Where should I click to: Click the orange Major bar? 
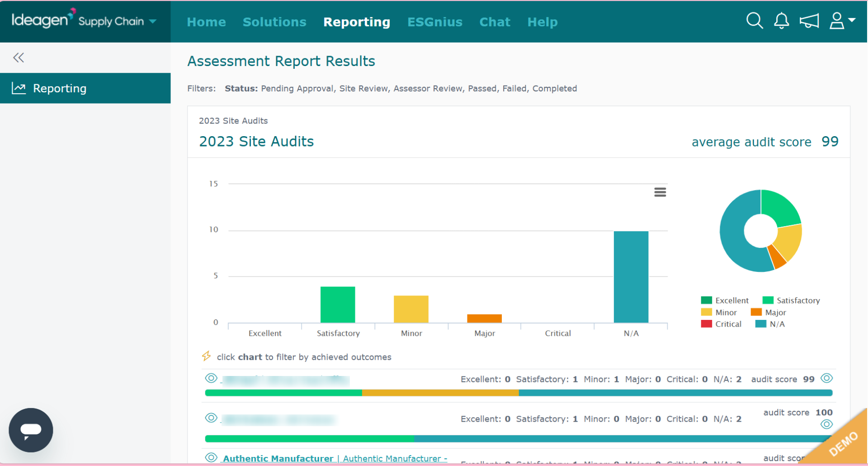pyautogui.click(x=484, y=319)
